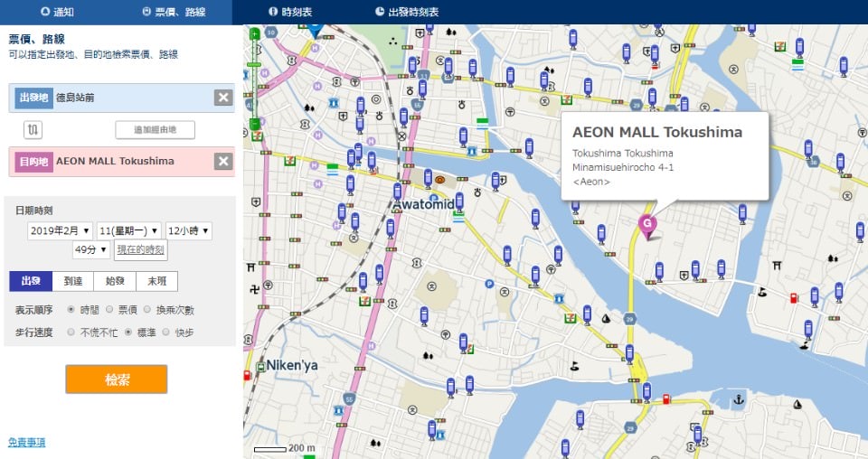The height and width of the screenshot is (459, 868).
Task: Click the red gas station icon on map
Action: tap(794, 297)
